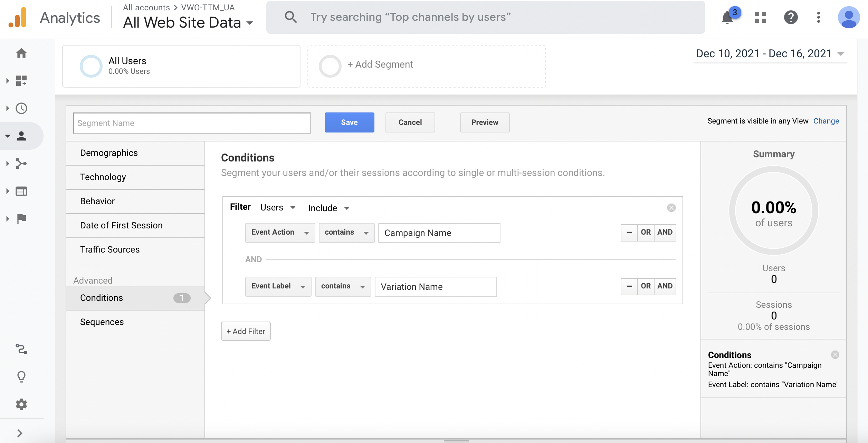Select the Demographics tab item
The image size is (868, 443).
click(108, 152)
